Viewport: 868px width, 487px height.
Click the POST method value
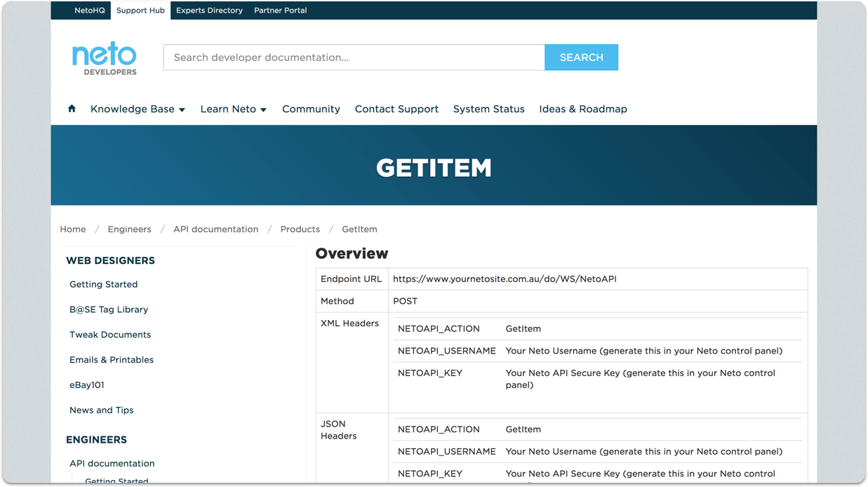click(x=405, y=301)
